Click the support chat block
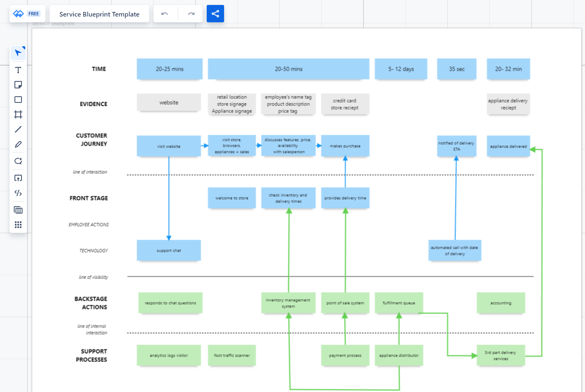The width and height of the screenshot is (585, 392). pos(169,250)
